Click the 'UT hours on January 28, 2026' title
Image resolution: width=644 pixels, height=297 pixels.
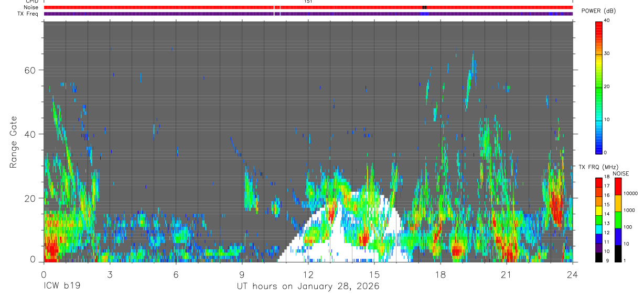(308, 287)
